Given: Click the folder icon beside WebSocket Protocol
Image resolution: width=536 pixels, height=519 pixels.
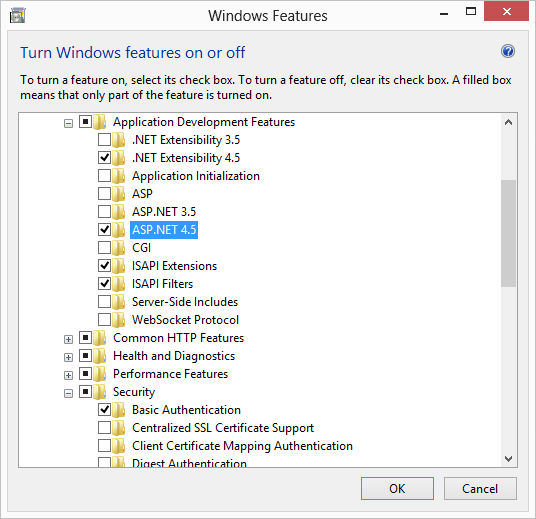Looking at the screenshot, I should (119, 320).
